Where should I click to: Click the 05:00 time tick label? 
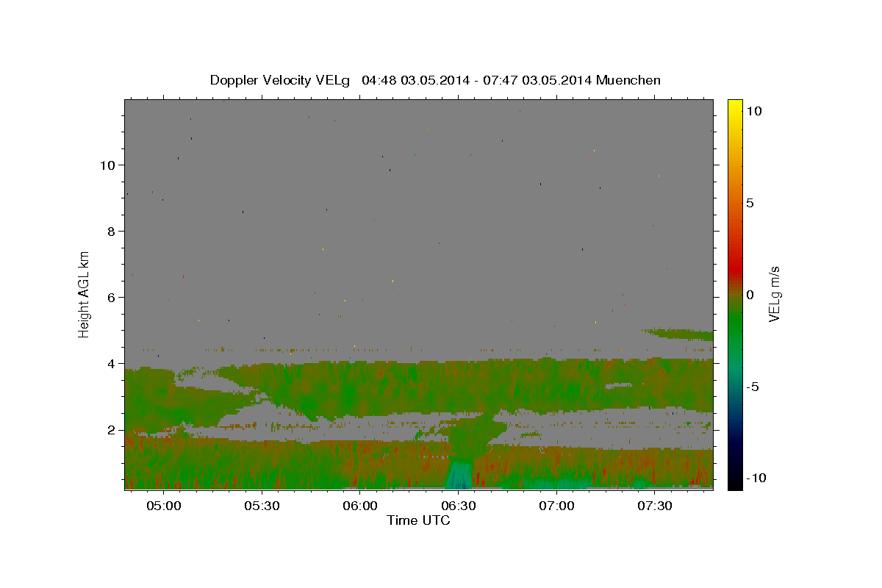(163, 506)
